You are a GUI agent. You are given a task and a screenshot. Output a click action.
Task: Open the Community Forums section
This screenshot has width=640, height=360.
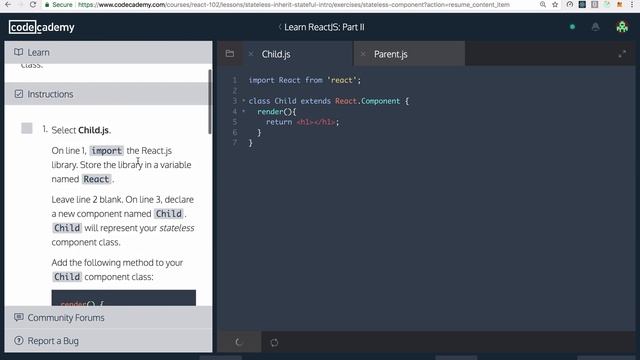[x=108, y=317]
